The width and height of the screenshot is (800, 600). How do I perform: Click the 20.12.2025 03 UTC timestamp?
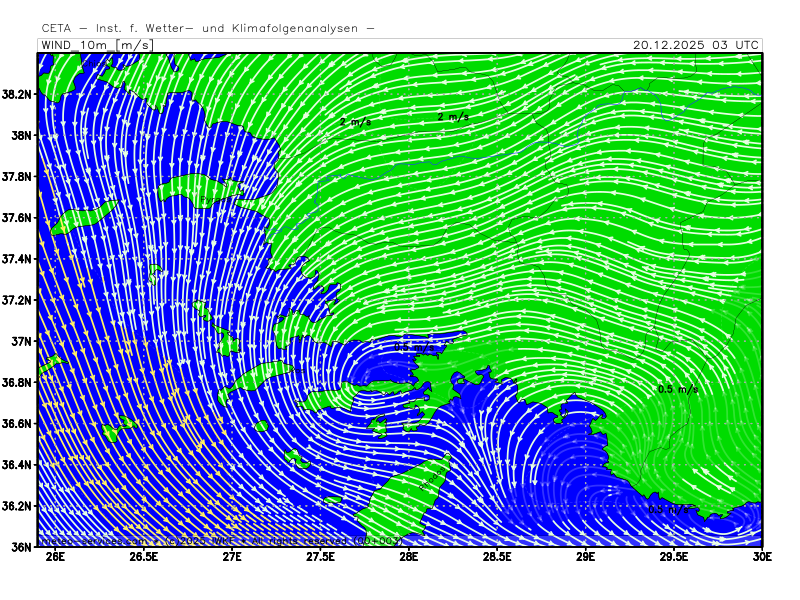coord(696,45)
